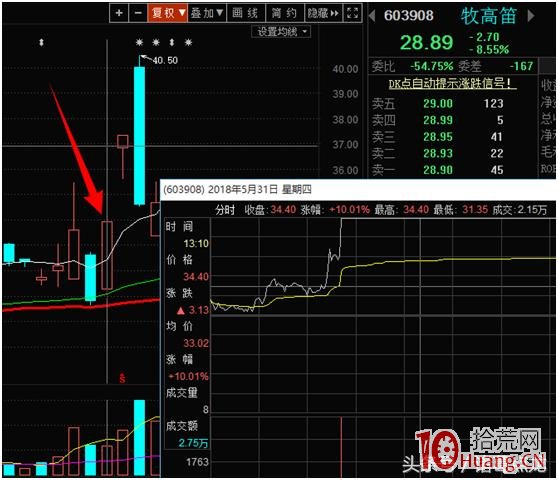
Task: Click current price 28.89
Action: click(x=426, y=43)
